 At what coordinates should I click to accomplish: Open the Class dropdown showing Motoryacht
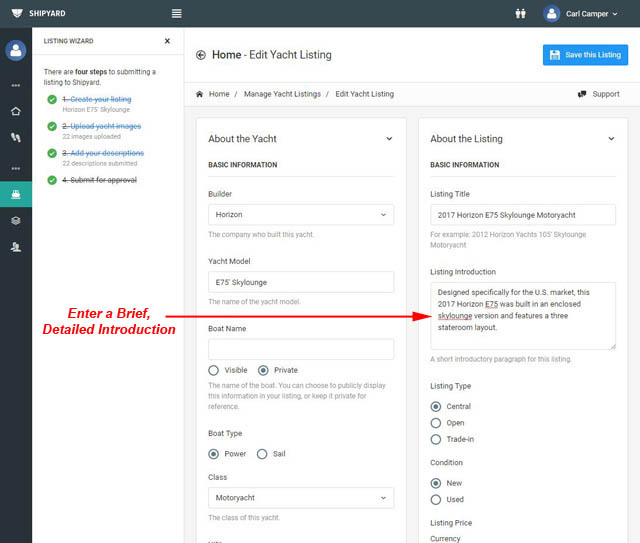(300, 497)
